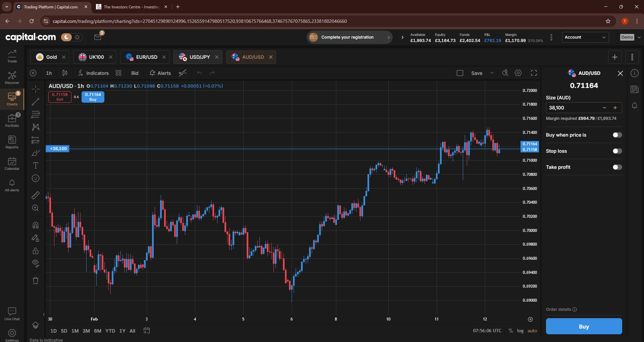644x342 pixels.
Task: Open the Indicators dialog
Action: pos(93,73)
